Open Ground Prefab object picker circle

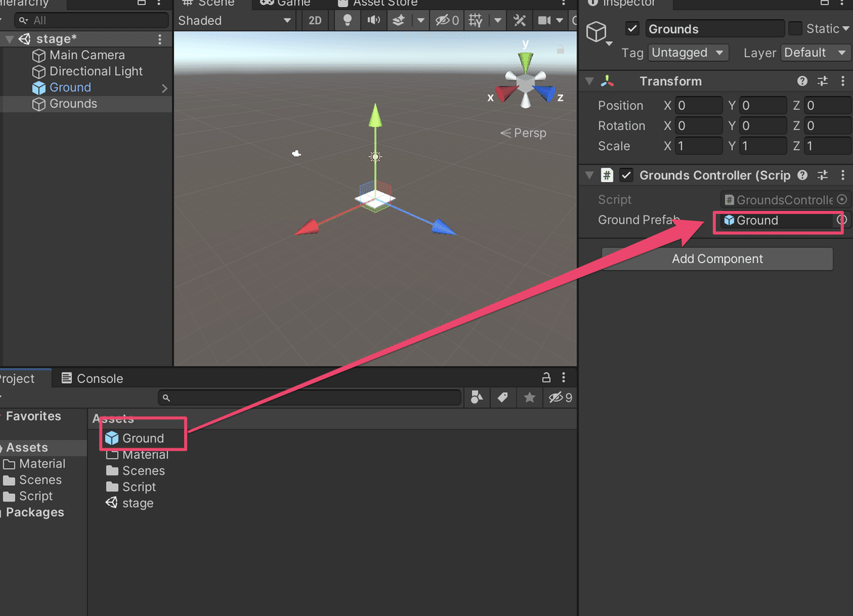click(842, 220)
